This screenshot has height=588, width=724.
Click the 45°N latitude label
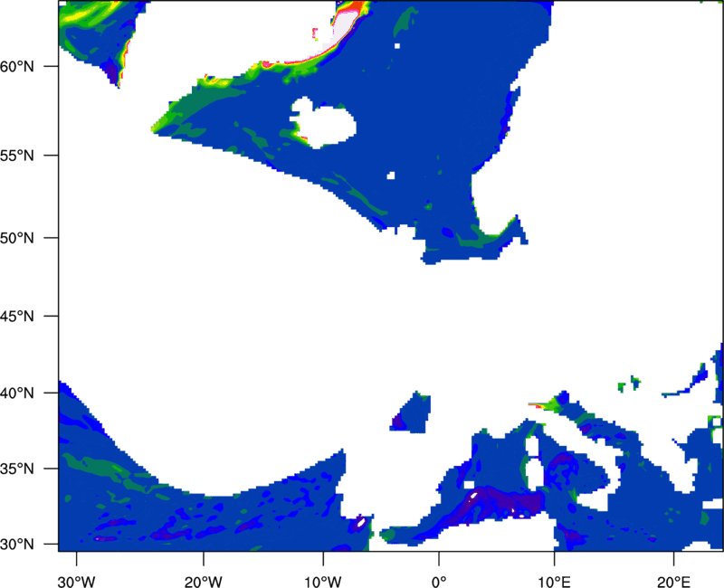[17, 317]
